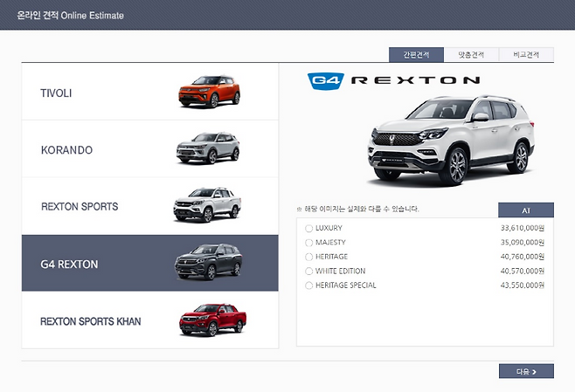
Task: Select the REXTON SPORTS model row
Action: [x=150, y=206]
